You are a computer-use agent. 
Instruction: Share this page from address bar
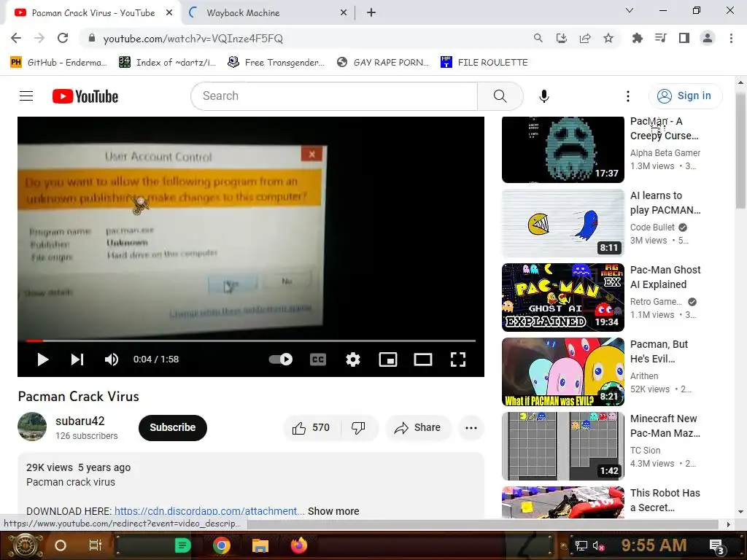[x=585, y=38]
